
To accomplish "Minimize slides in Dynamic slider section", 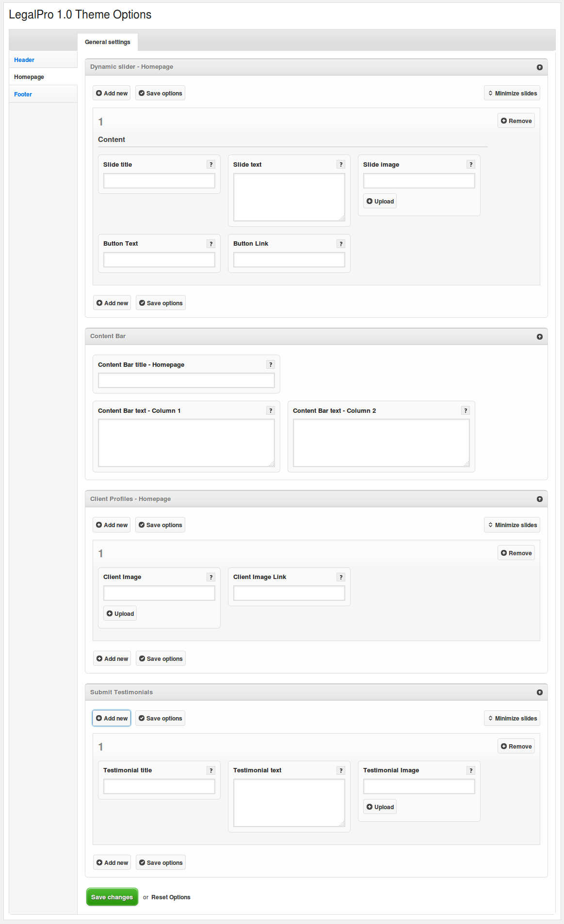I will coord(512,94).
